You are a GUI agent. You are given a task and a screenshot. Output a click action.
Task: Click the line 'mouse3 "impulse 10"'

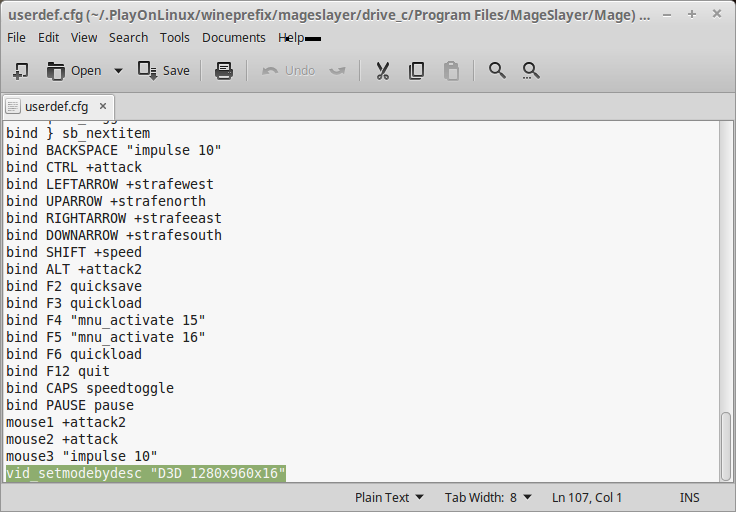(x=82, y=456)
